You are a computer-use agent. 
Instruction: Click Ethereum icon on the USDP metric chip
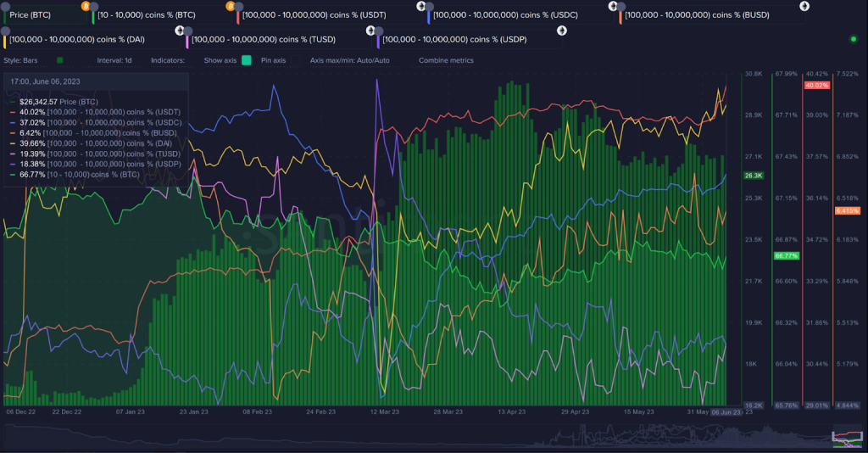[561, 31]
